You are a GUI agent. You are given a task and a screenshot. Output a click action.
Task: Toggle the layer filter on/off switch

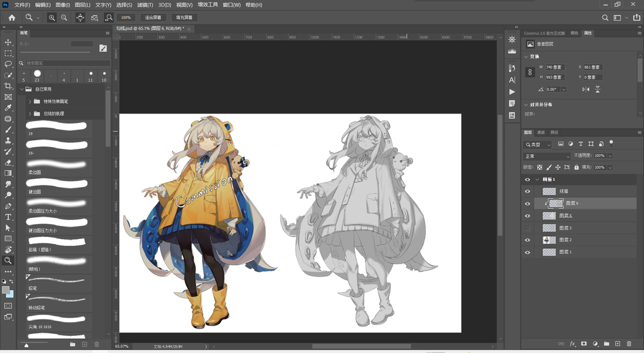tap(611, 143)
